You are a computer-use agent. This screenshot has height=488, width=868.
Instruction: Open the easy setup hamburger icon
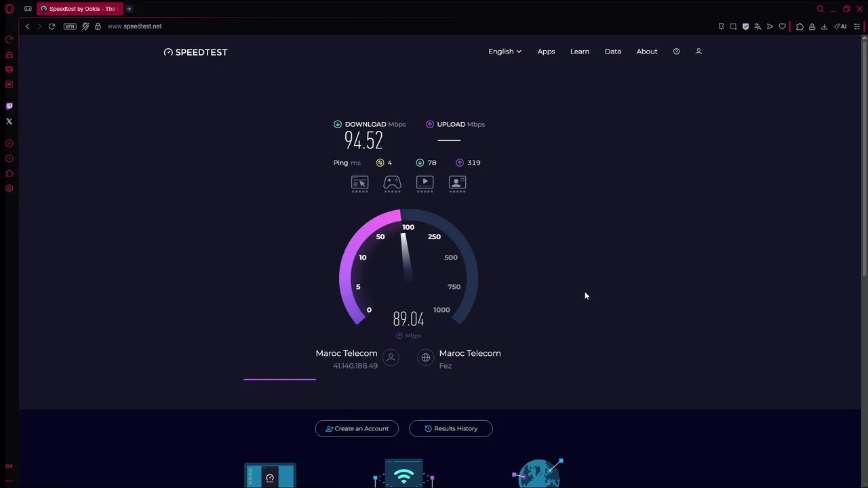857,26
